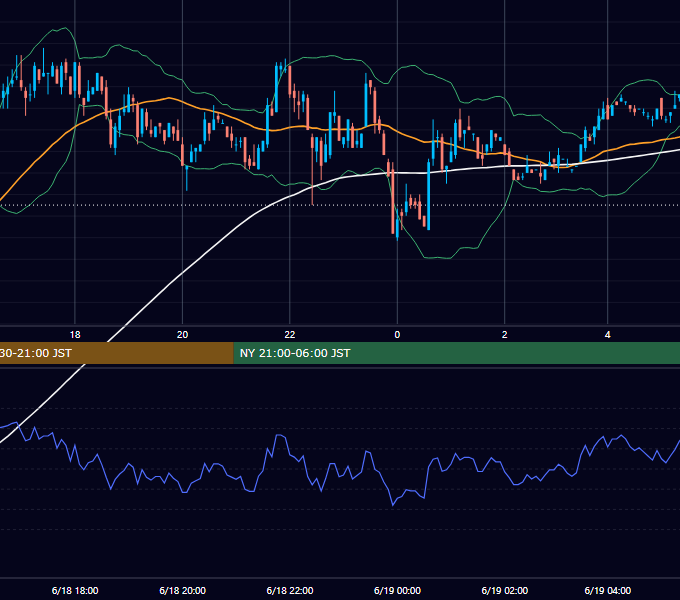Screen dimensions: 680x600
Task: Click the 6/18 18:00 date label
Action: coord(75,590)
